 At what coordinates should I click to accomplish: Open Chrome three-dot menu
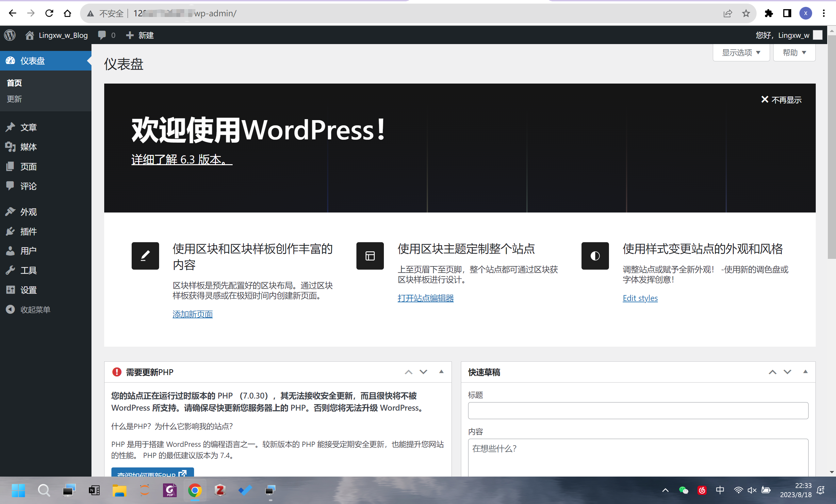pyautogui.click(x=824, y=13)
